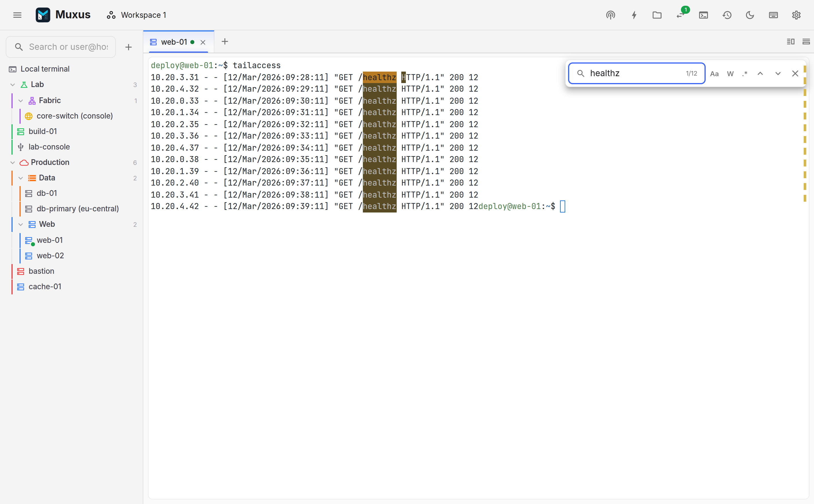Click the 'tailaccess' command text
The width and height of the screenshot is (814, 504).
coord(257,65)
